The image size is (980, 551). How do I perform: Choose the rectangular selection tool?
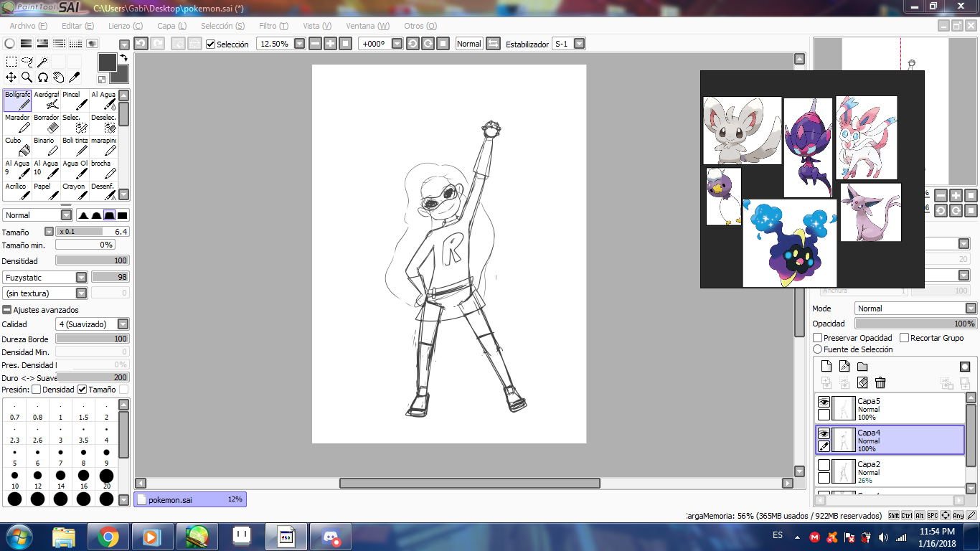pos(10,61)
